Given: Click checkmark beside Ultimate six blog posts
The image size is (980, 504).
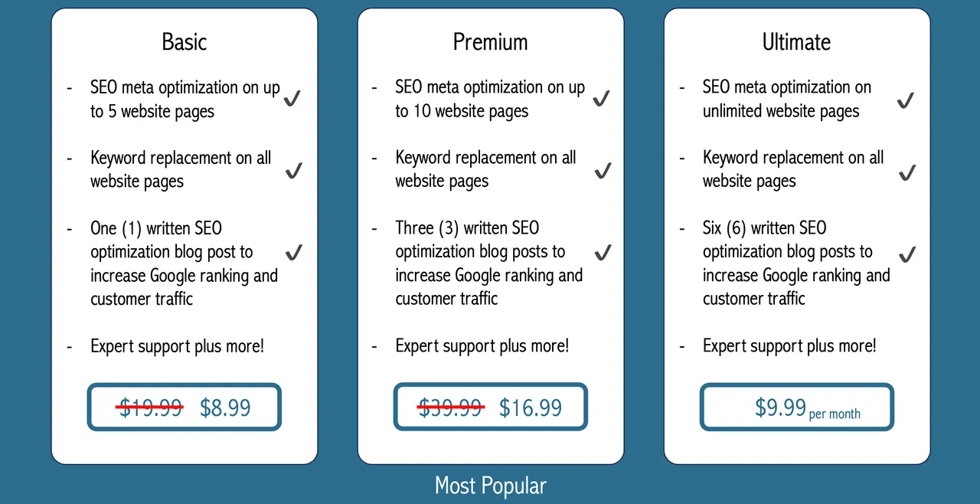Looking at the screenshot, I should pyautogui.click(x=907, y=254).
